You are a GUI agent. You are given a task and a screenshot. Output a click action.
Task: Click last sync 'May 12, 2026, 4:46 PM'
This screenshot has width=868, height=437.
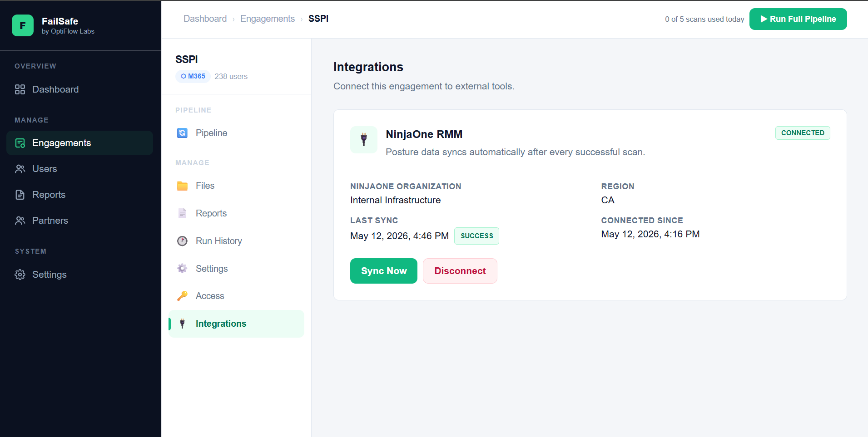[399, 236]
